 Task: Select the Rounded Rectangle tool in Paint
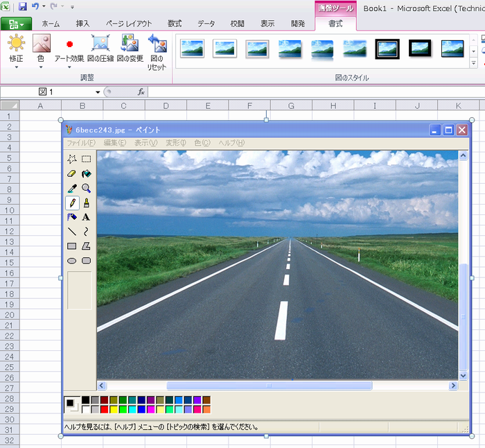click(x=87, y=261)
